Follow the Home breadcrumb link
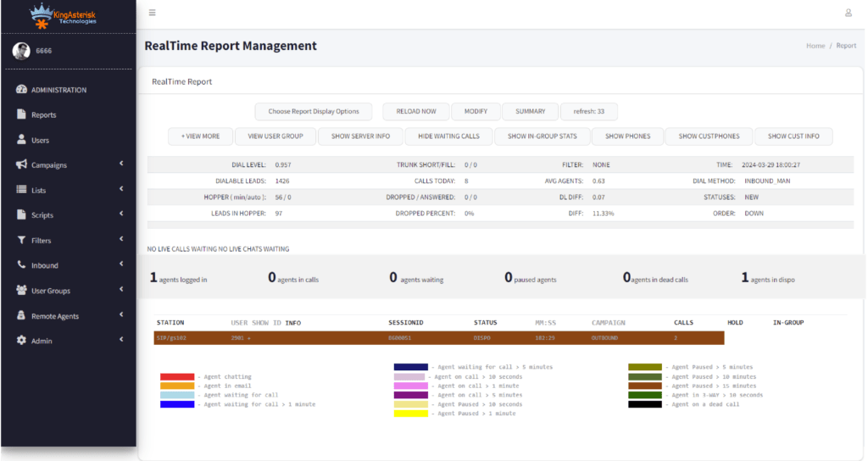Image resolution: width=868 pixels, height=461 pixels. coord(815,46)
